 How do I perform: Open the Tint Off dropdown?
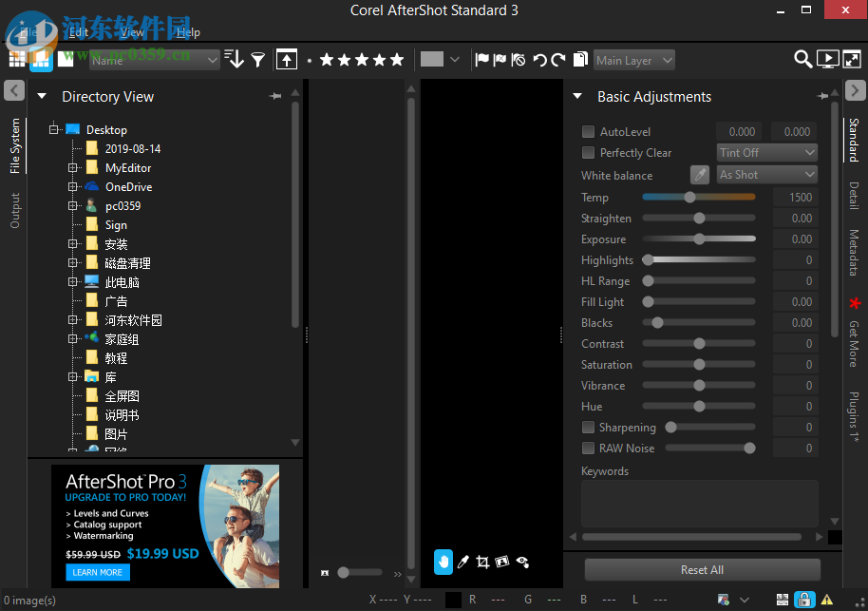766,152
